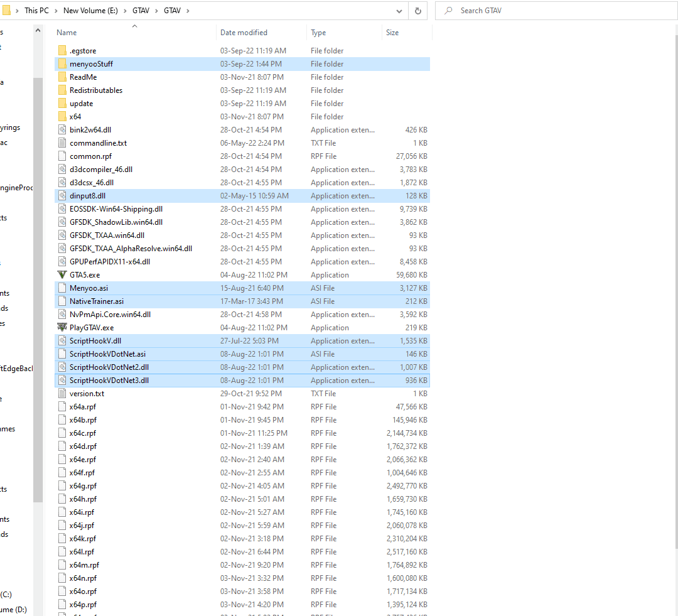Click the update folder icon
678x616 pixels.
coord(62,104)
